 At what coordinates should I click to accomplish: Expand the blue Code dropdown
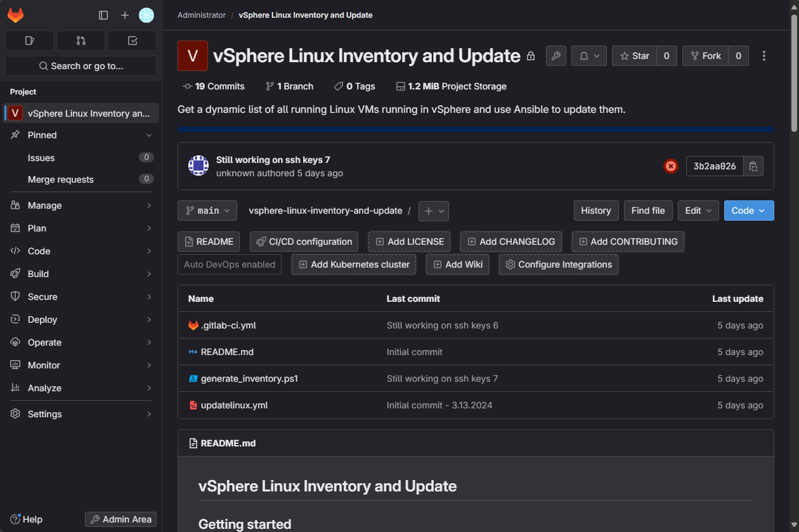[748, 211]
